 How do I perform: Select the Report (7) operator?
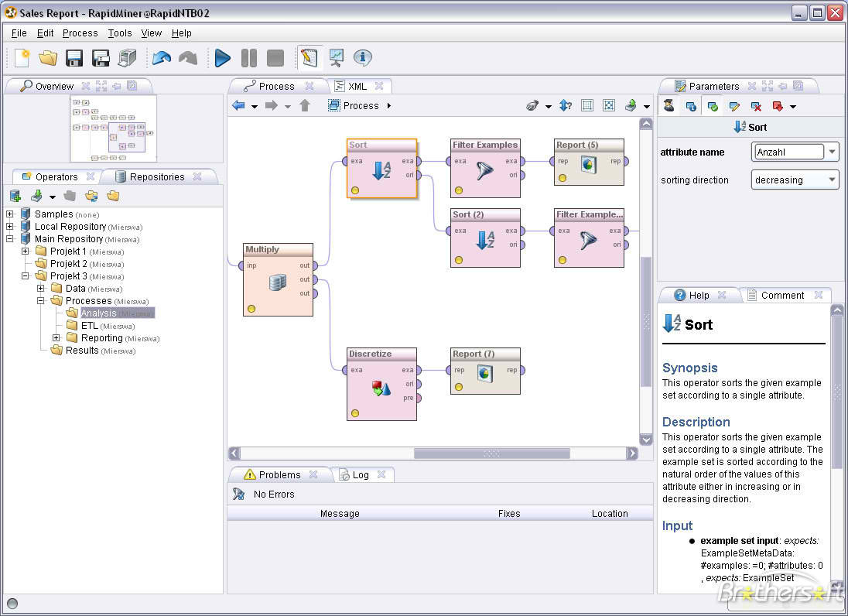click(486, 371)
